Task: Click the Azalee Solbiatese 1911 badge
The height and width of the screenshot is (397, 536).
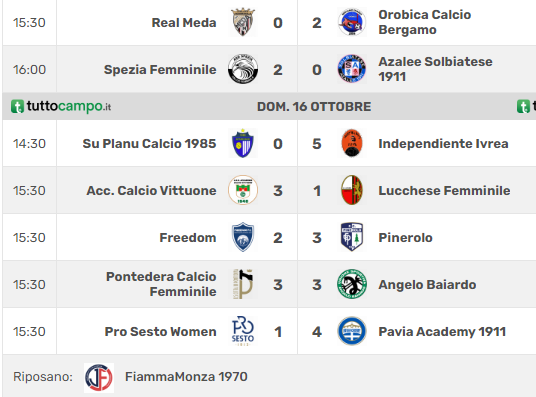Action: 352,69
